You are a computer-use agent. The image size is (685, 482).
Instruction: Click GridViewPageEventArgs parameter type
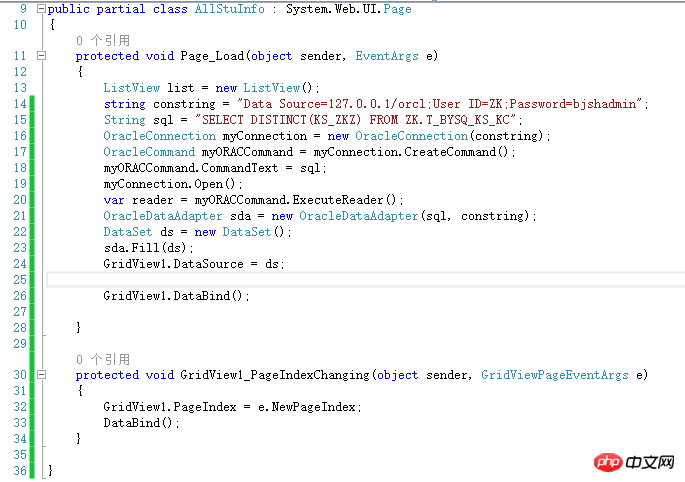pyautogui.click(x=554, y=375)
